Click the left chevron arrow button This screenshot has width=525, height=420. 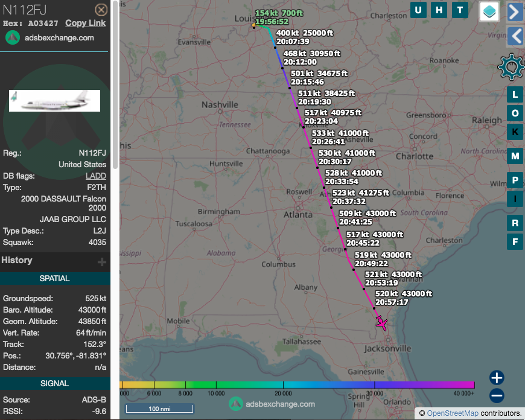point(515,36)
